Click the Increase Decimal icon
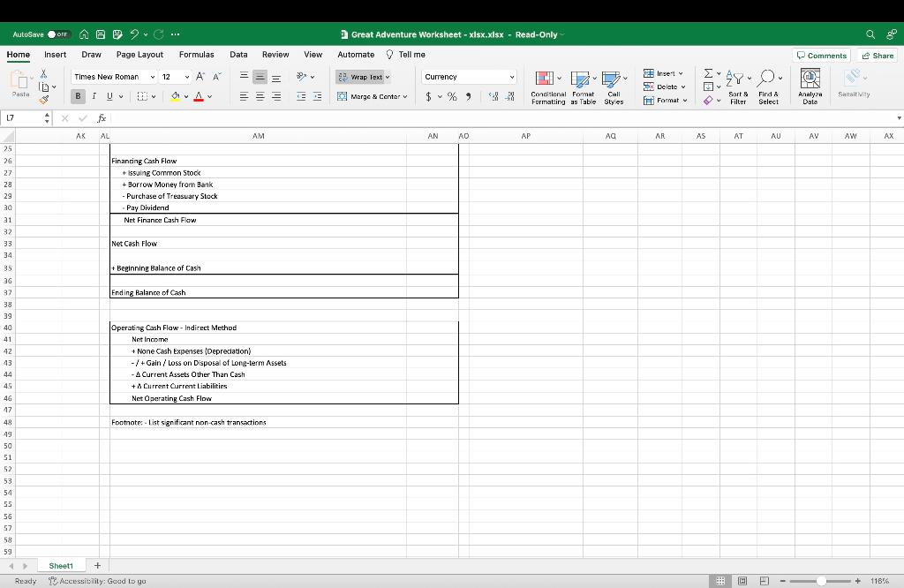This screenshot has width=904, height=588. (493, 96)
